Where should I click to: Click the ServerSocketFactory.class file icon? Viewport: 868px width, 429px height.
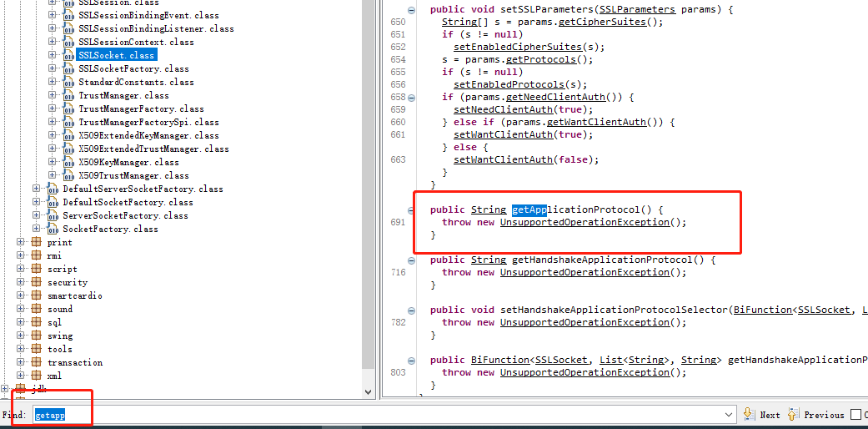click(53, 215)
